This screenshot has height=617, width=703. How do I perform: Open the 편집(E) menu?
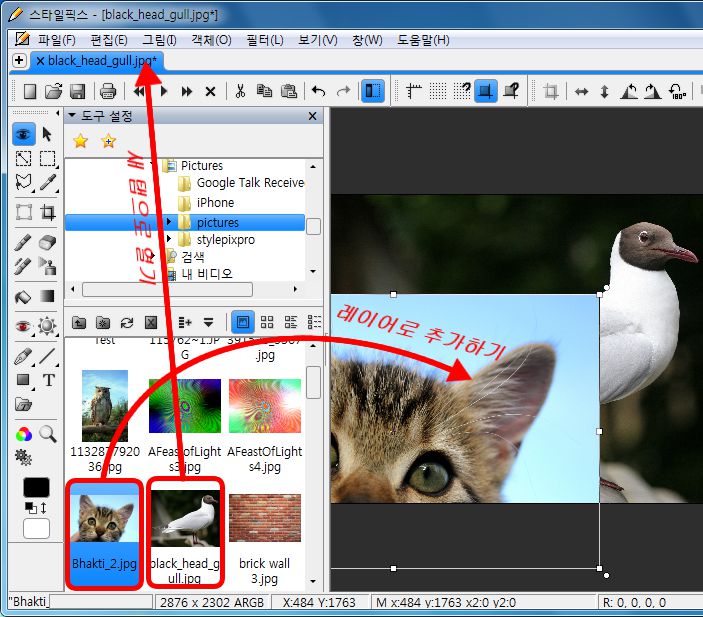pos(109,40)
